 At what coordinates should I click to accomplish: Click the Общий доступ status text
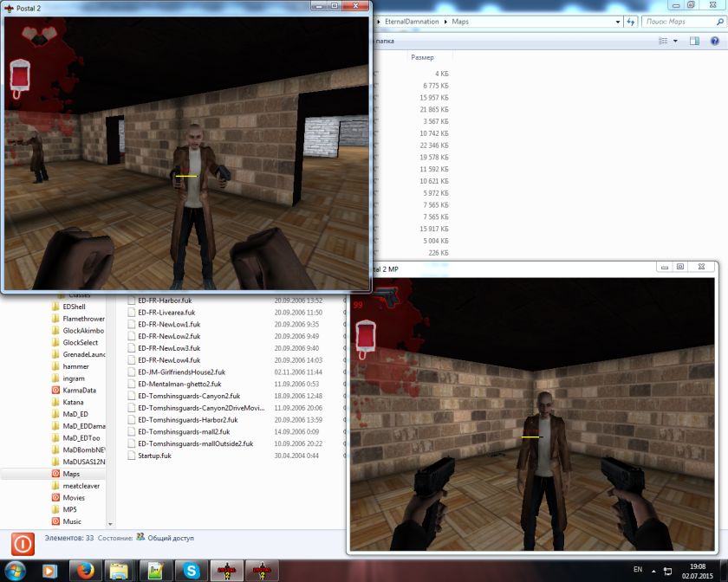tap(171, 538)
